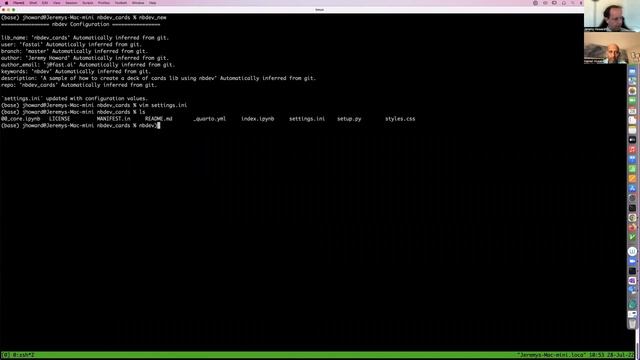
Task: Click the repo 'nbdev_cards' line
Action: (x=79, y=85)
